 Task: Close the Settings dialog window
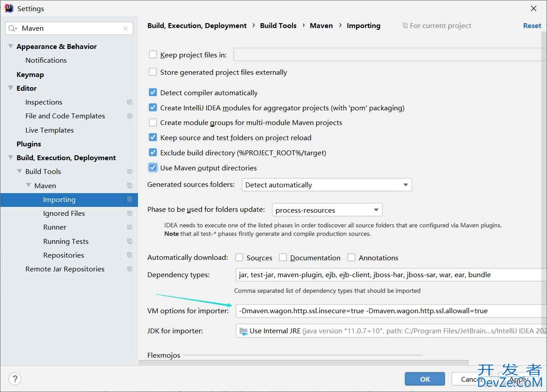point(534,8)
